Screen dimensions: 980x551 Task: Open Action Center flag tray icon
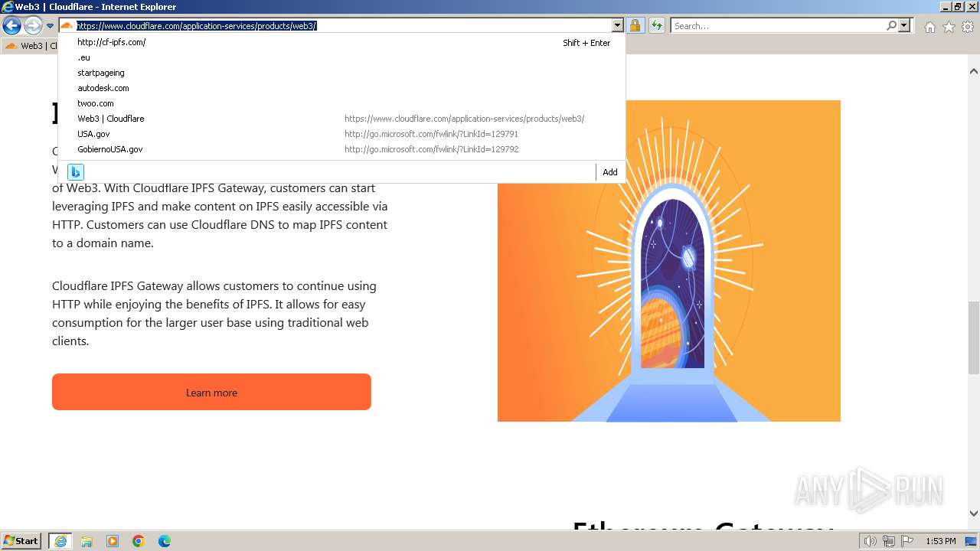[906, 541]
